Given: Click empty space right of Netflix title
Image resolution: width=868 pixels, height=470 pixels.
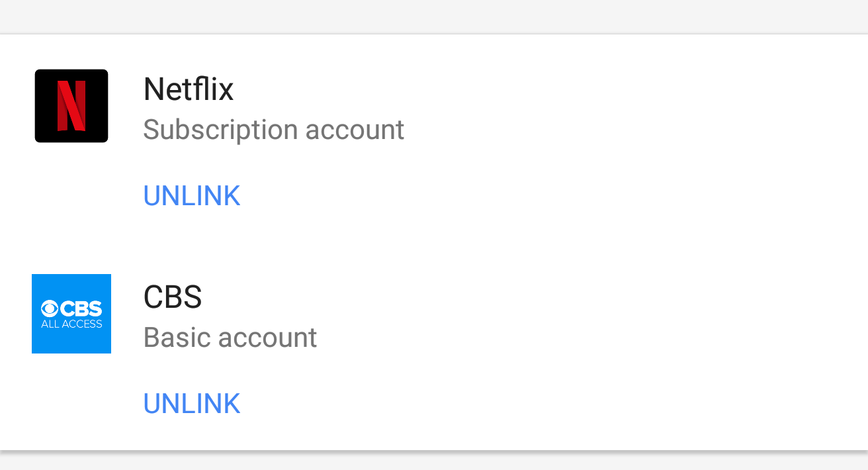Looking at the screenshot, I should pos(529,89).
